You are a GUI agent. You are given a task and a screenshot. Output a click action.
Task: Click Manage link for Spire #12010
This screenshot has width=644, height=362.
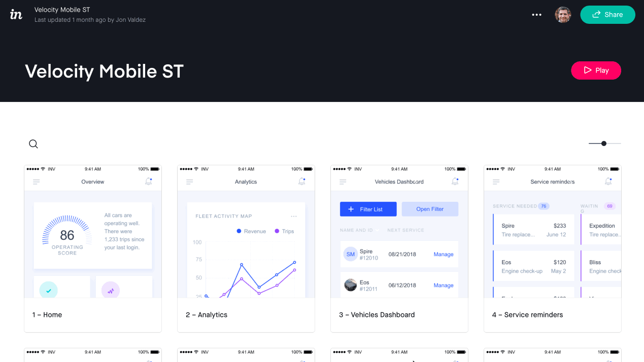pos(444,255)
